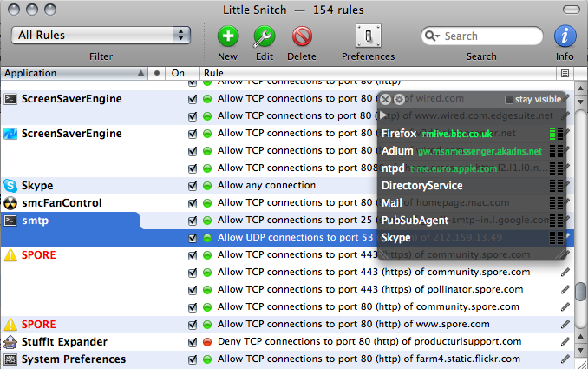The image size is (588, 369).
Task: Click the column options icon in header
Action: tap(565, 73)
